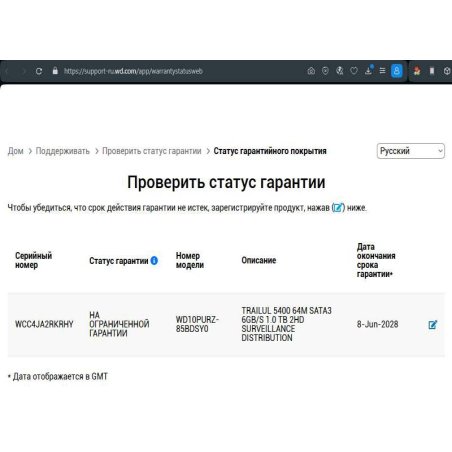Go forward with the browser forward arrow
The width and height of the screenshot is (452, 452).
click(24, 71)
